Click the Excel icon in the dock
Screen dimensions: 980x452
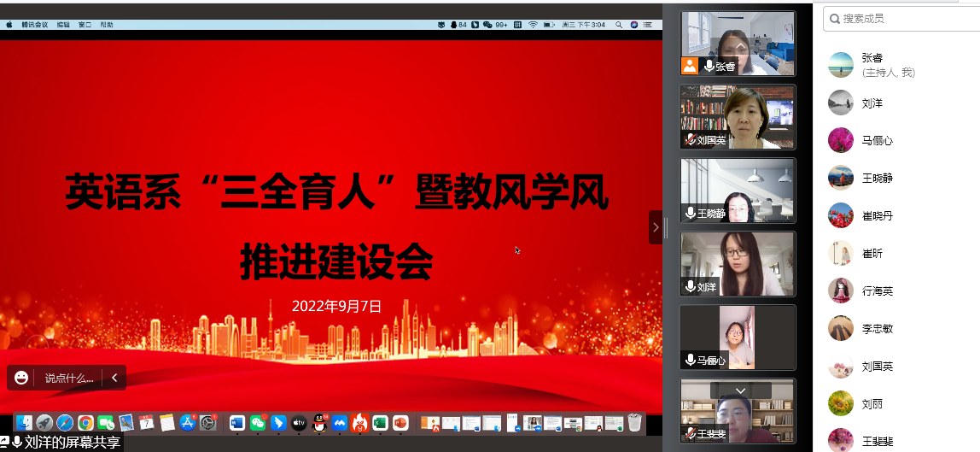pyautogui.click(x=380, y=423)
